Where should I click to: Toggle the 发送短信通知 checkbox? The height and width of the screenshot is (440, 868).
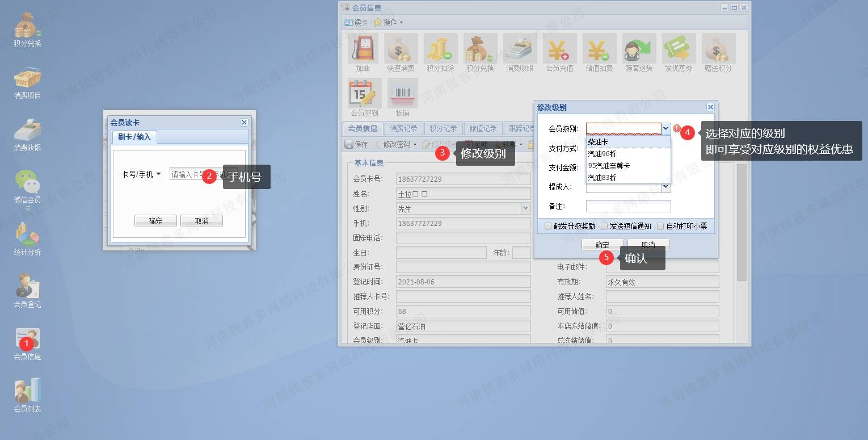[604, 226]
